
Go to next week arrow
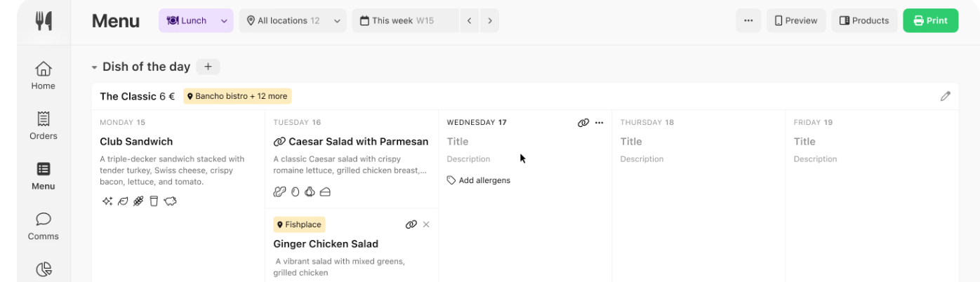(489, 21)
